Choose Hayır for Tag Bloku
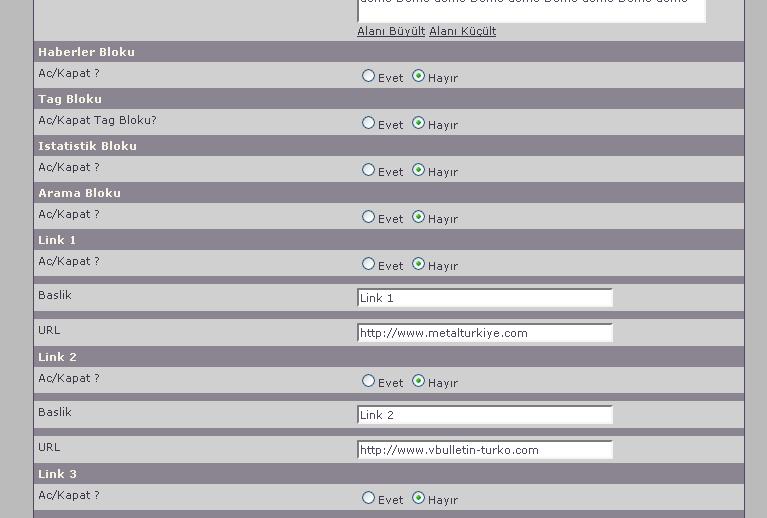Screen dimensions: 767x518 click(419, 123)
